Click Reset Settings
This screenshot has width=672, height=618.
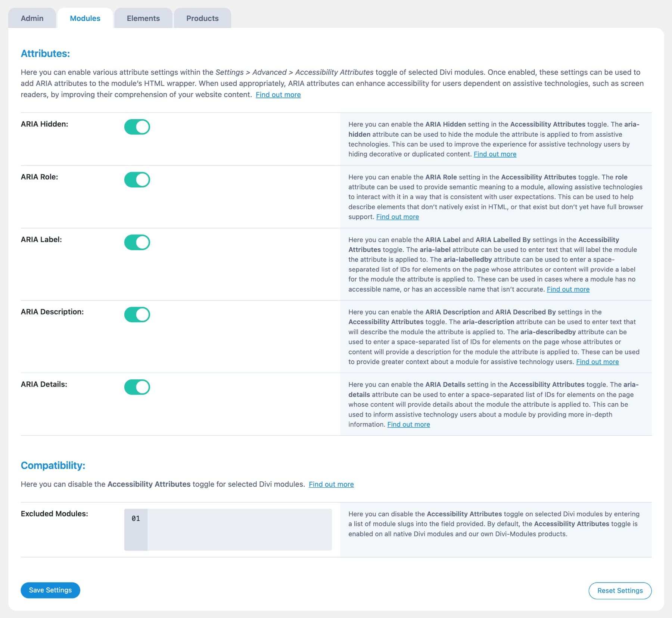620,590
